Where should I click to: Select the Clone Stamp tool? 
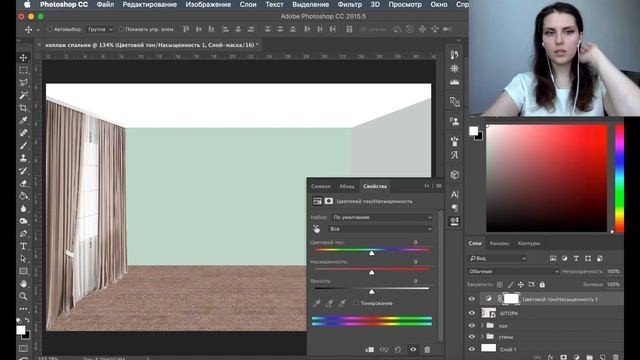(x=23, y=158)
